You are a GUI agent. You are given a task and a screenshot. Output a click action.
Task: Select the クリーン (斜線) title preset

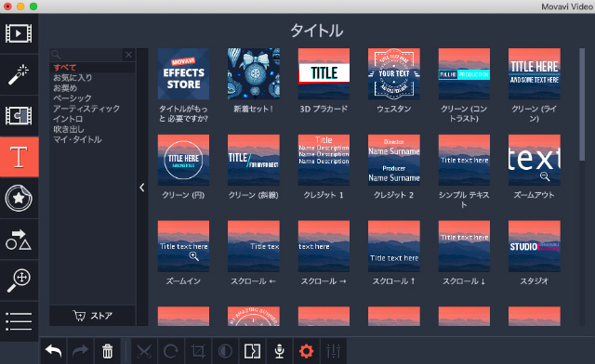click(x=254, y=160)
